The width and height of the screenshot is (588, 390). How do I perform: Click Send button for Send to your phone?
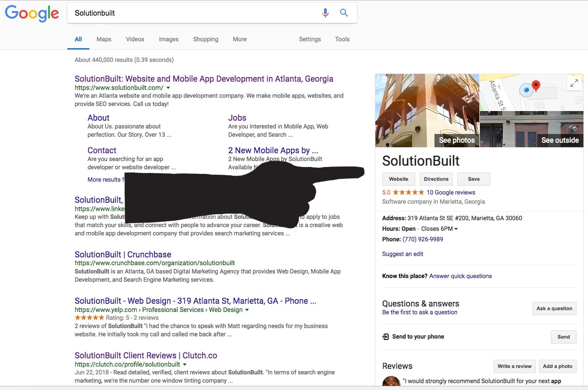[x=564, y=337]
